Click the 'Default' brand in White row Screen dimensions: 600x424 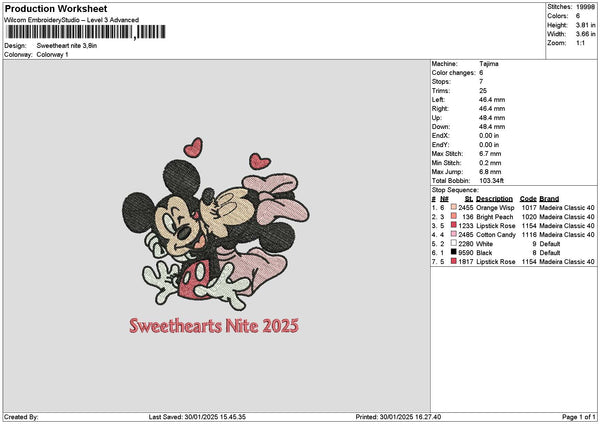550,244
